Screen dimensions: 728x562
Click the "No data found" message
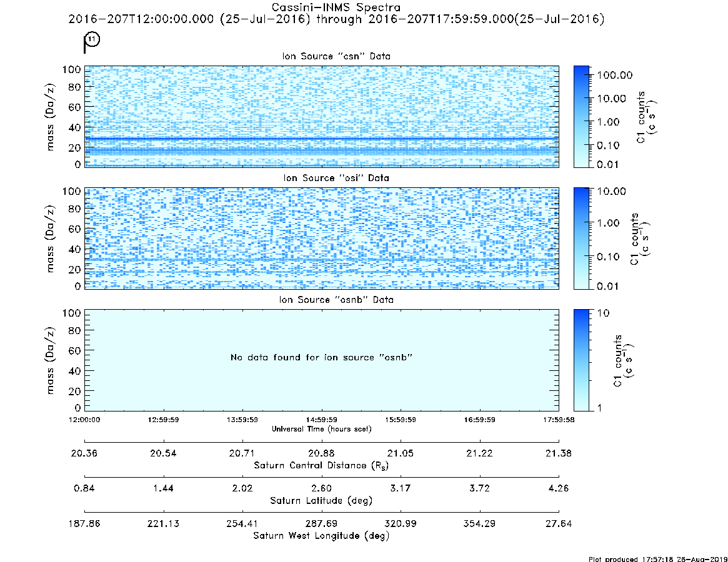[321, 357]
